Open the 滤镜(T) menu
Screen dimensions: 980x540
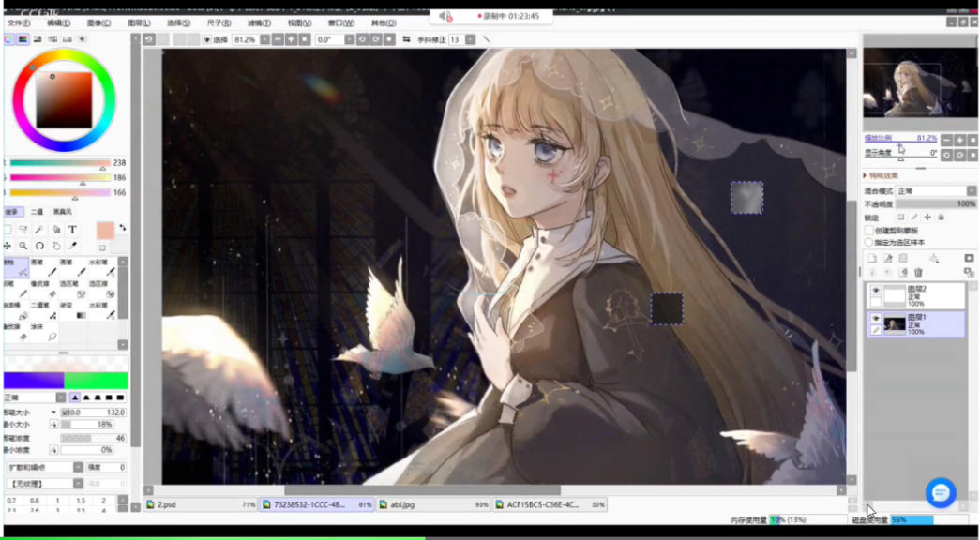(x=259, y=23)
